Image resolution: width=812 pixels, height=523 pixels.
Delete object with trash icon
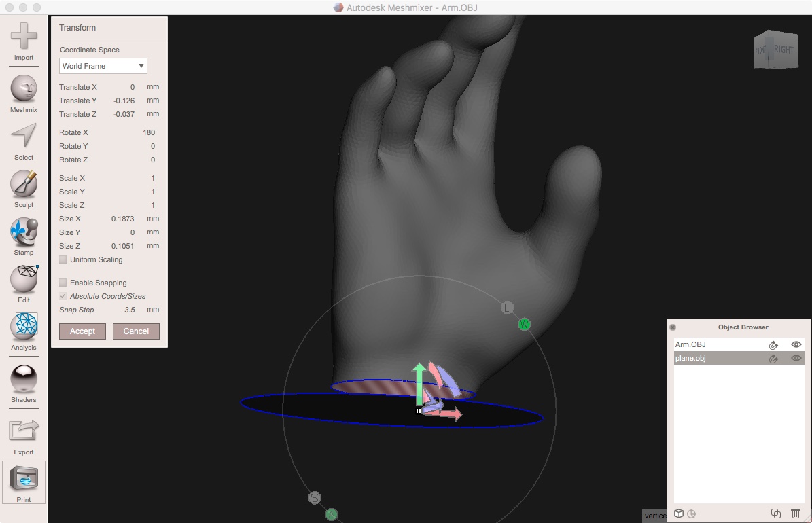(796, 513)
